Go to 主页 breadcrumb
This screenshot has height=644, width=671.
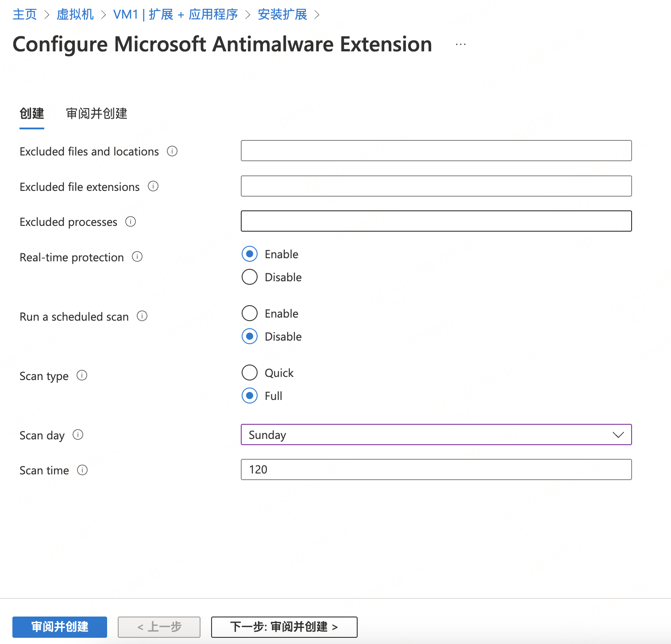25,15
